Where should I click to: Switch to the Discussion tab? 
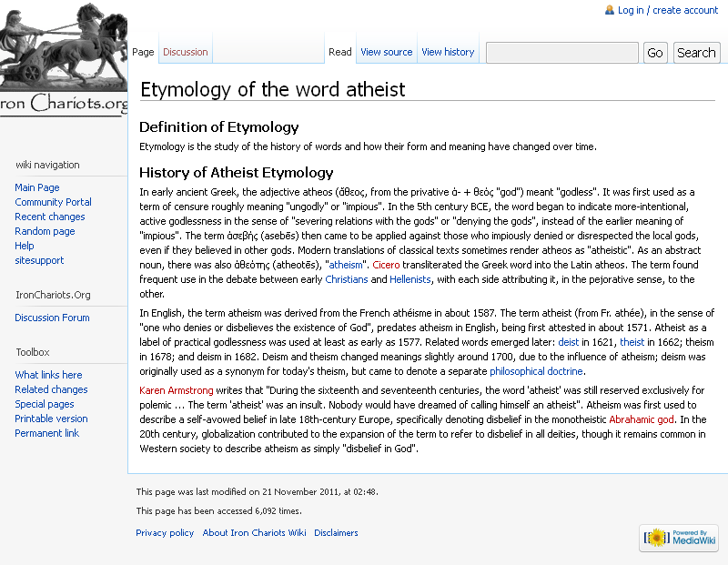186,52
